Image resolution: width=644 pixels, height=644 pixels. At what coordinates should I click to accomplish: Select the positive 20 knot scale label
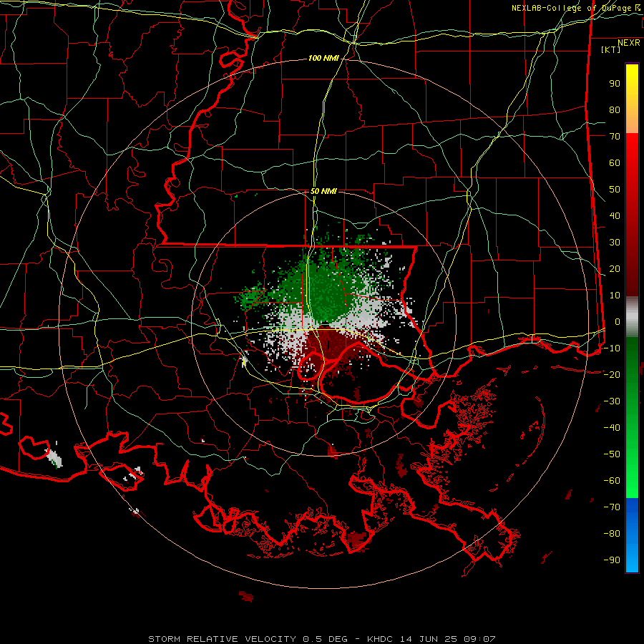click(615, 269)
